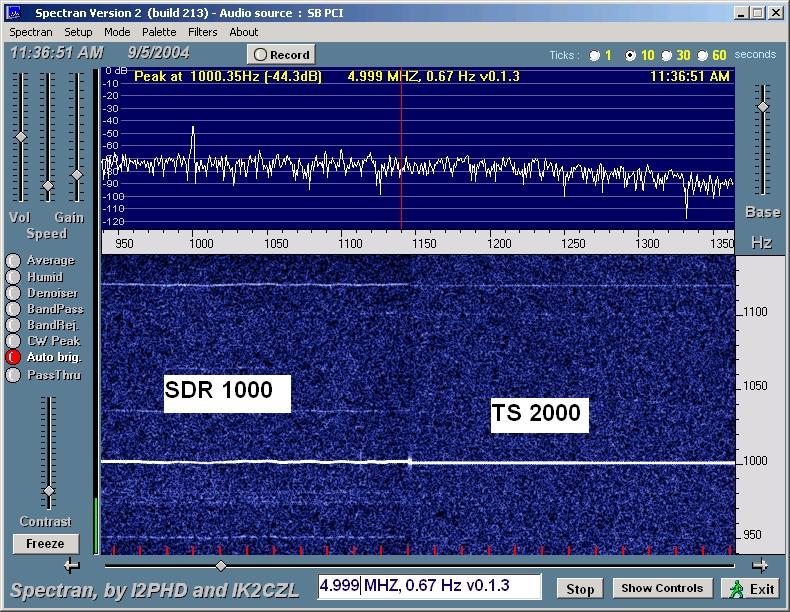Click the frequency label text field
790x612 pixels.
(x=429, y=587)
